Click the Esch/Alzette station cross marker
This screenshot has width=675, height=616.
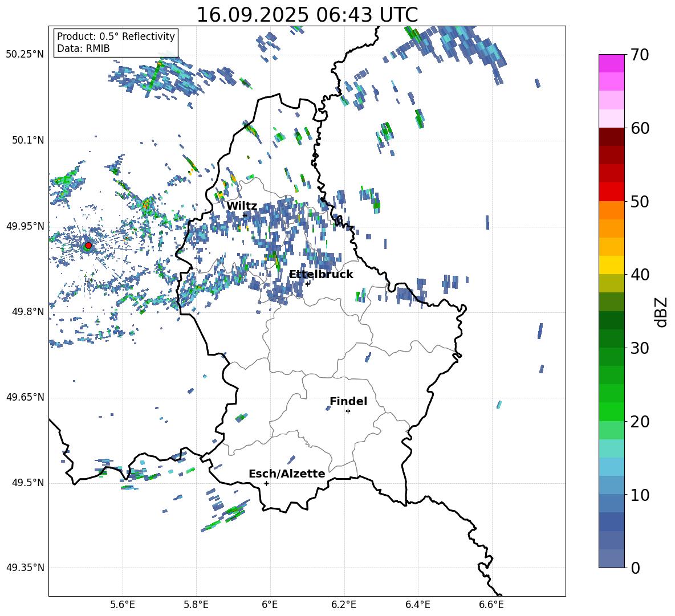[x=266, y=483]
